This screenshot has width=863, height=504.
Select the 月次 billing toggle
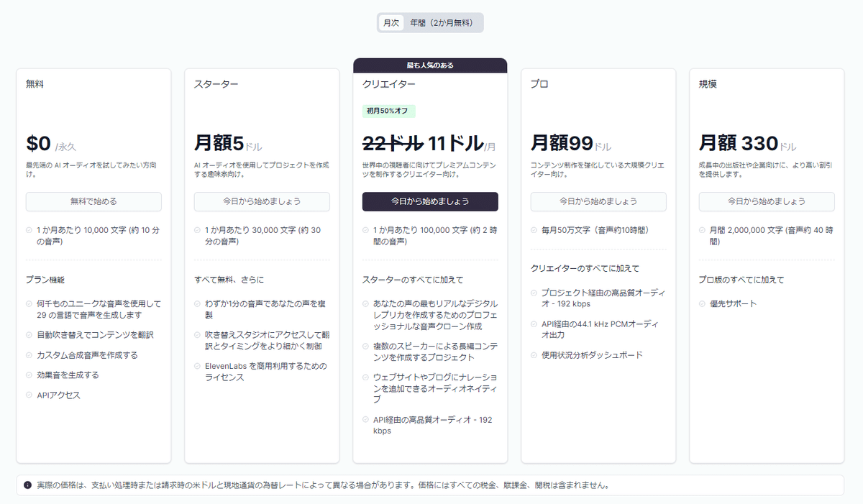point(391,23)
